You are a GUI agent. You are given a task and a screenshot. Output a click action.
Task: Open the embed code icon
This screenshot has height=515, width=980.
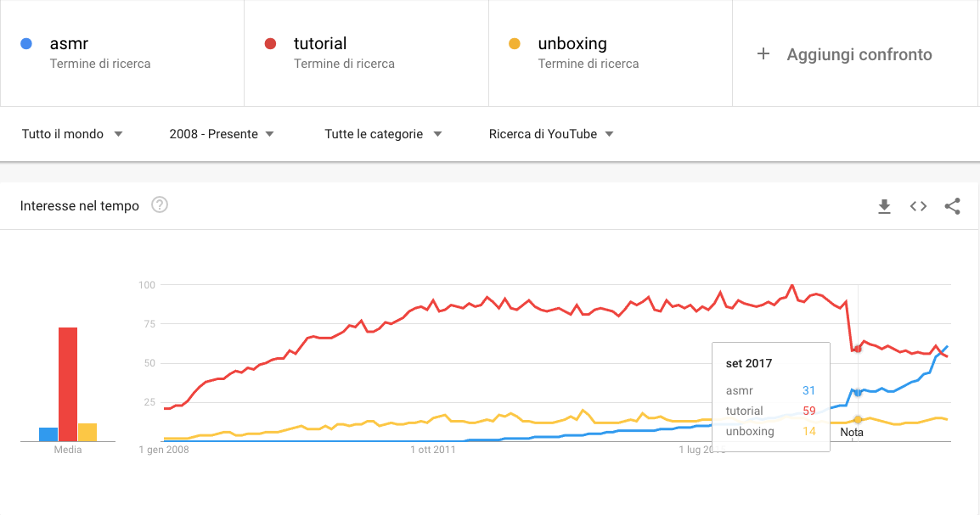(918, 206)
